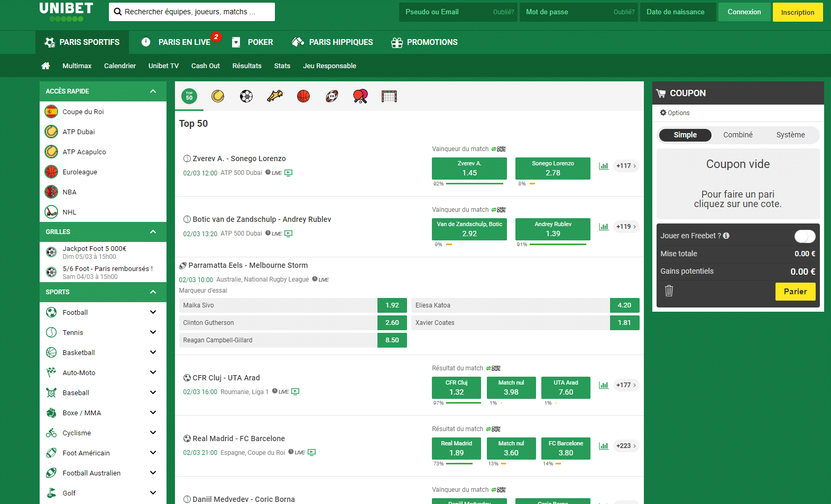Expand the Football sport chevron
This screenshot has width=831, height=504.
[x=153, y=312]
